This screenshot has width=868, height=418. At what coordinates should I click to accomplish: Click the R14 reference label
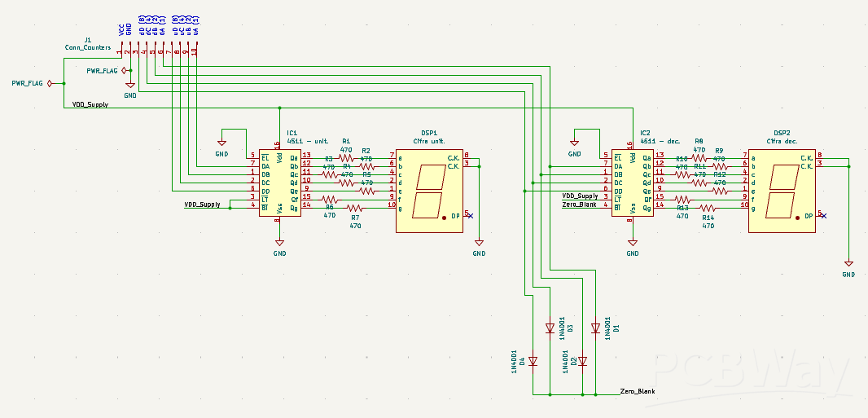(x=708, y=218)
